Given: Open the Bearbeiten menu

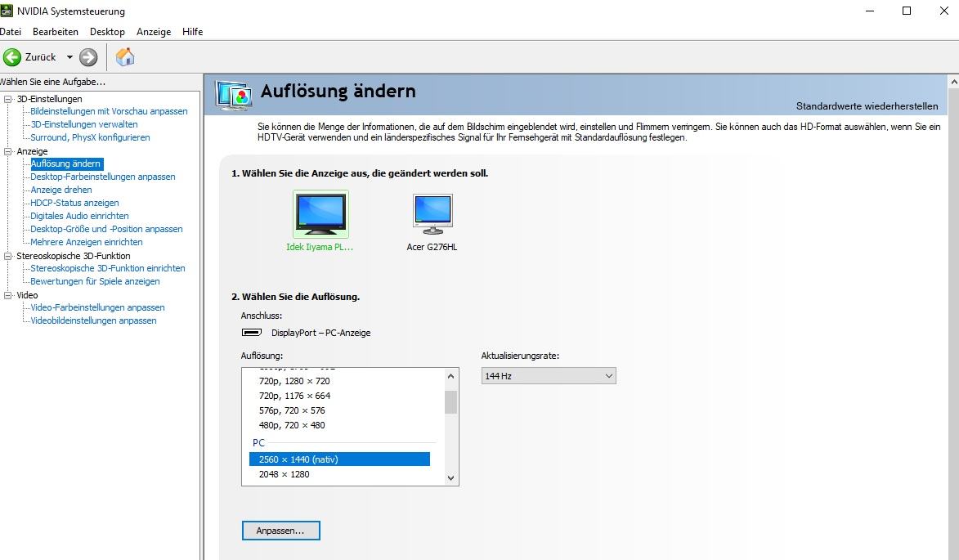Looking at the screenshot, I should pyautogui.click(x=55, y=32).
